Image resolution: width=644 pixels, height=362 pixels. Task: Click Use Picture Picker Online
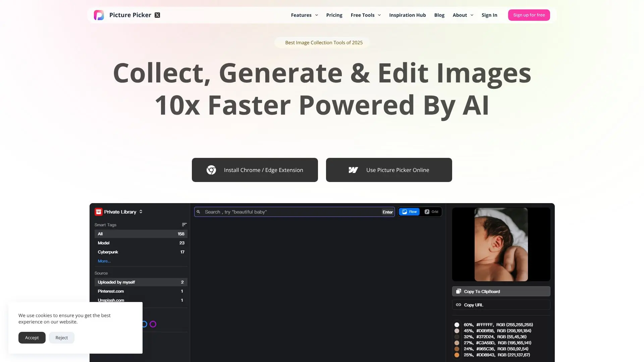tap(389, 170)
